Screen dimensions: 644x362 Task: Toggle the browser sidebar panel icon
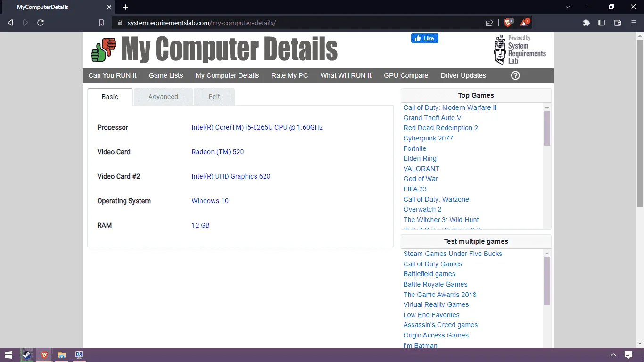click(x=602, y=23)
